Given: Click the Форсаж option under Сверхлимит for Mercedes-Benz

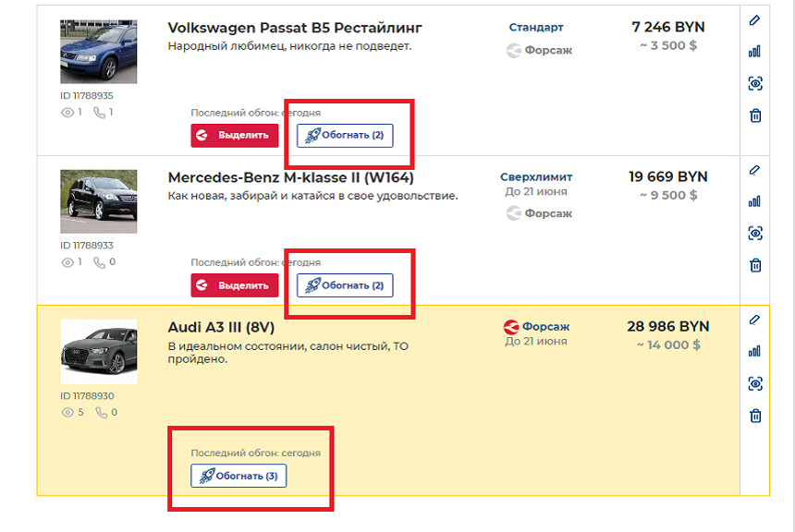Looking at the screenshot, I should (x=540, y=213).
